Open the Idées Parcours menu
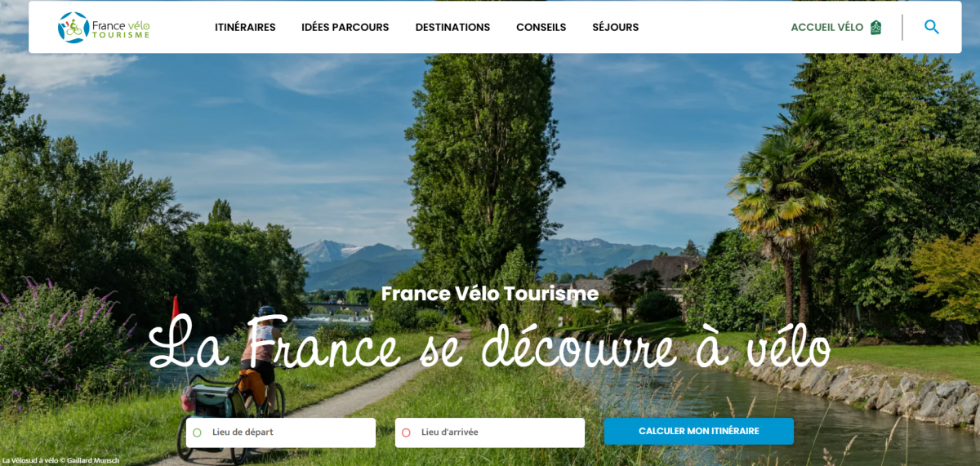This screenshot has height=466, width=980. 345,27
